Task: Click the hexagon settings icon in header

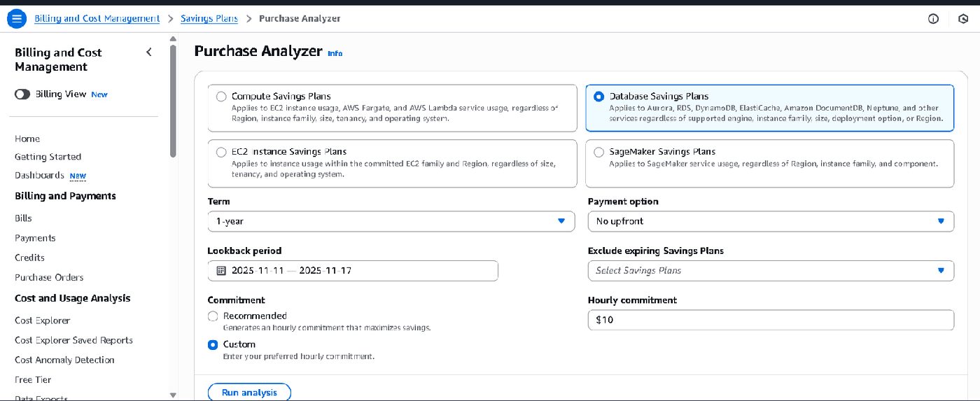Action: coord(963,19)
